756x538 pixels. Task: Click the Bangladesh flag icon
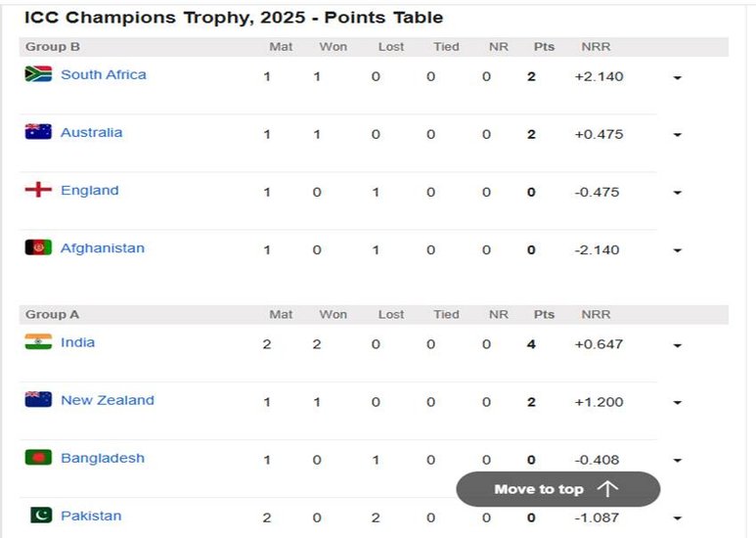click(38, 458)
